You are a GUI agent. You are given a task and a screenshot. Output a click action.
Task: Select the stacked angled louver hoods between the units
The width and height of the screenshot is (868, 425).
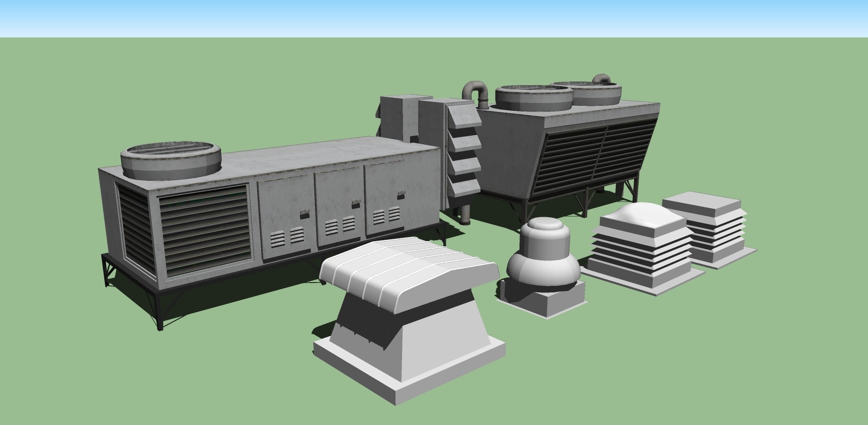[464, 150]
